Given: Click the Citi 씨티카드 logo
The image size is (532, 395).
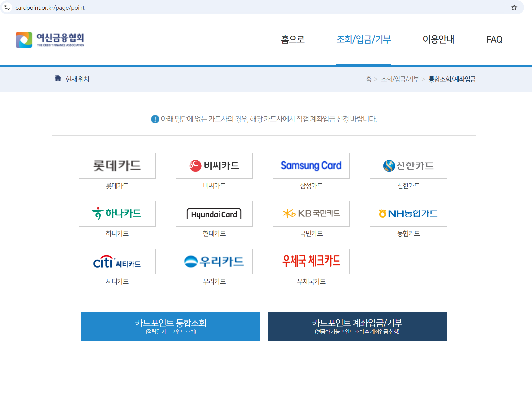Looking at the screenshot, I should [x=117, y=261].
